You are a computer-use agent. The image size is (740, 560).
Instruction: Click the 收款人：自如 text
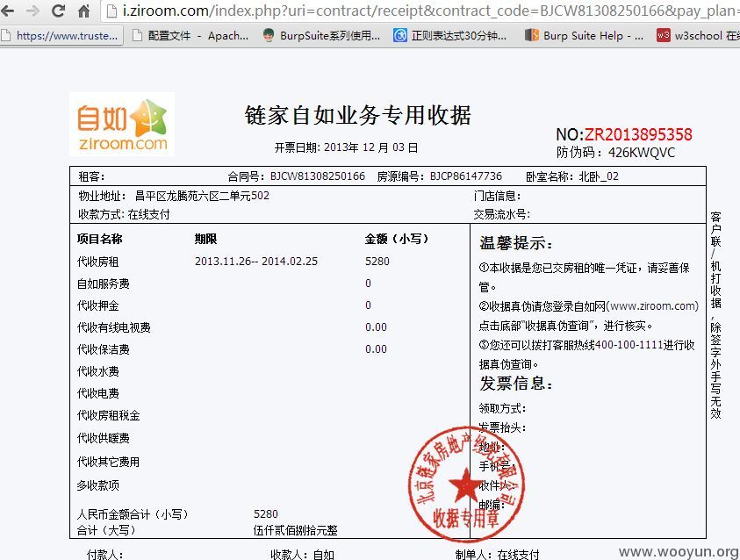303,555
